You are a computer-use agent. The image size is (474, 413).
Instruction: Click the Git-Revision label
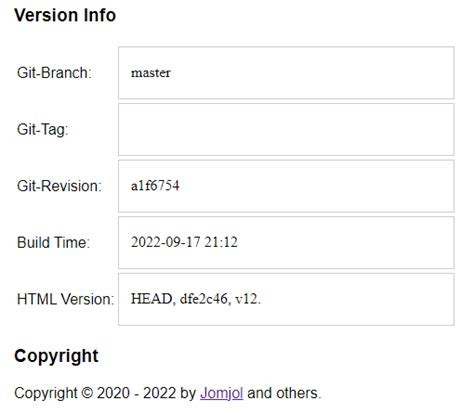[x=59, y=186]
